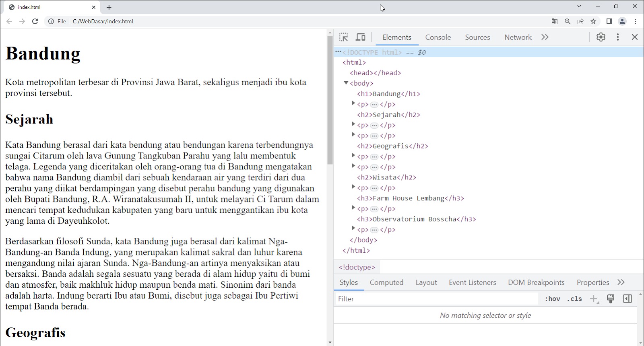Open DevTools settings gear

pyautogui.click(x=601, y=37)
